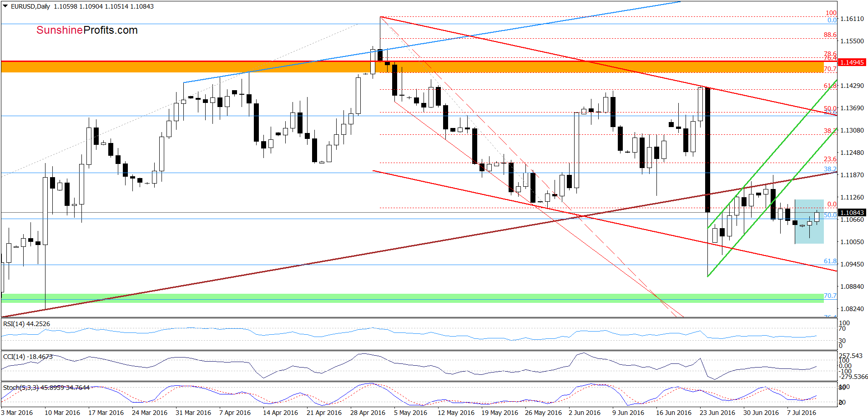Click the CCI(14) -18.4673 indicator label
The height and width of the screenshot is (419, 868).
click(x=28, y=357)
